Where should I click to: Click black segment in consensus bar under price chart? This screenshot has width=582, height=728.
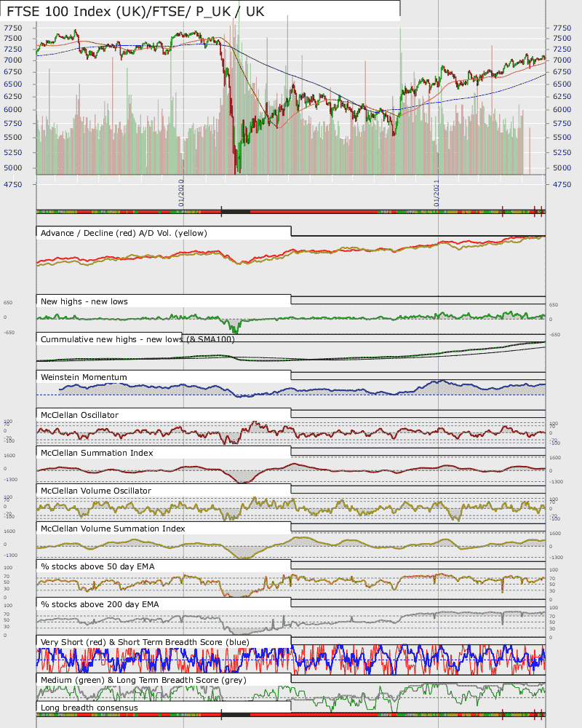(235, 212)
